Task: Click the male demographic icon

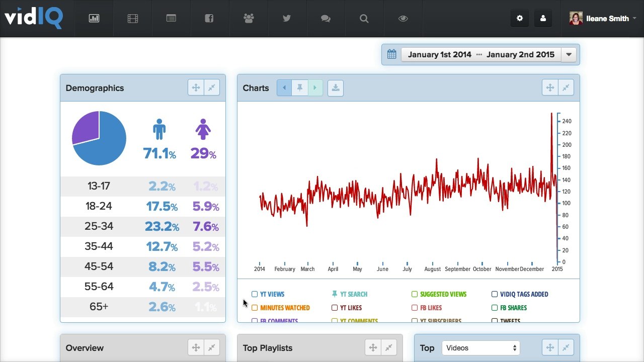Action: click(x=159, y=129)
